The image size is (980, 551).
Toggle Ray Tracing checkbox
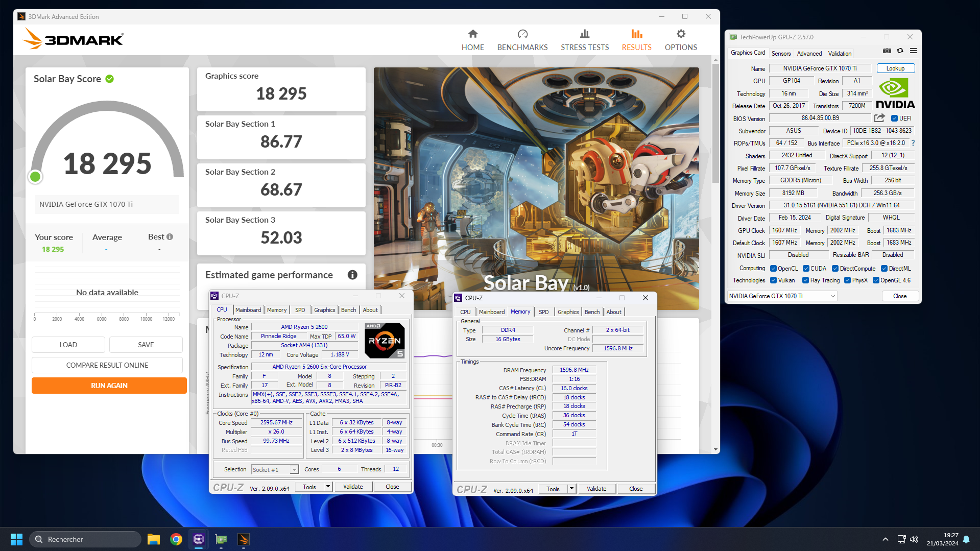(805, 280)
